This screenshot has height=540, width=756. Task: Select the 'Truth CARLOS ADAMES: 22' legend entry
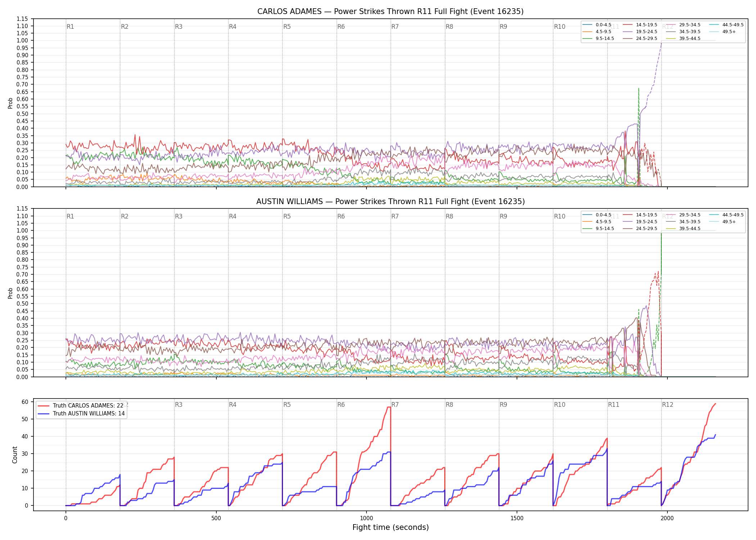[81, 405]
